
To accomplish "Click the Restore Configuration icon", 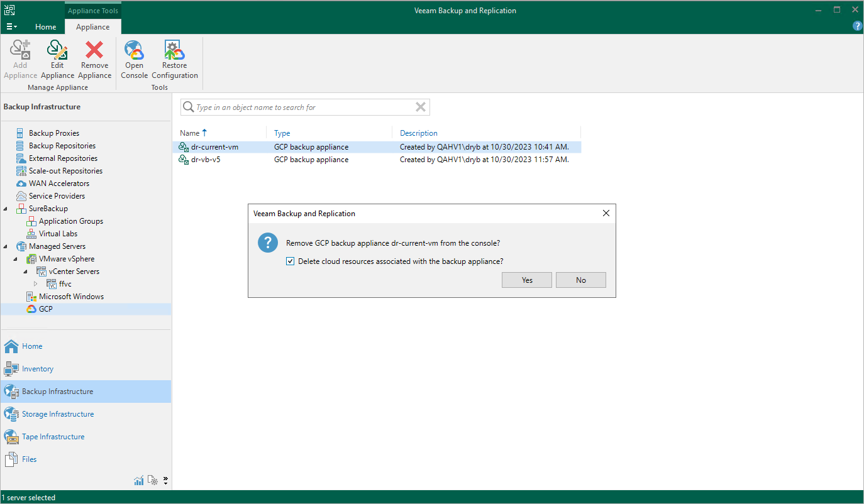I will 174,50.
